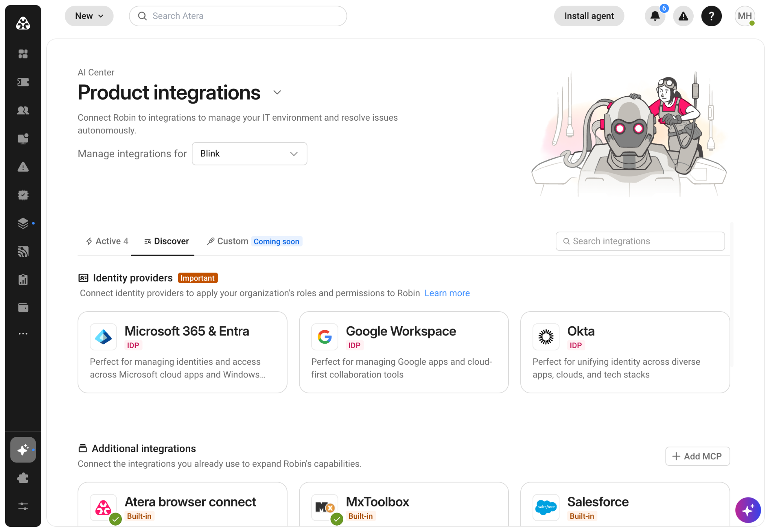This screenshot has height=532, width=770.
Task: Open the help question mark icon
Action: [711, 16]
